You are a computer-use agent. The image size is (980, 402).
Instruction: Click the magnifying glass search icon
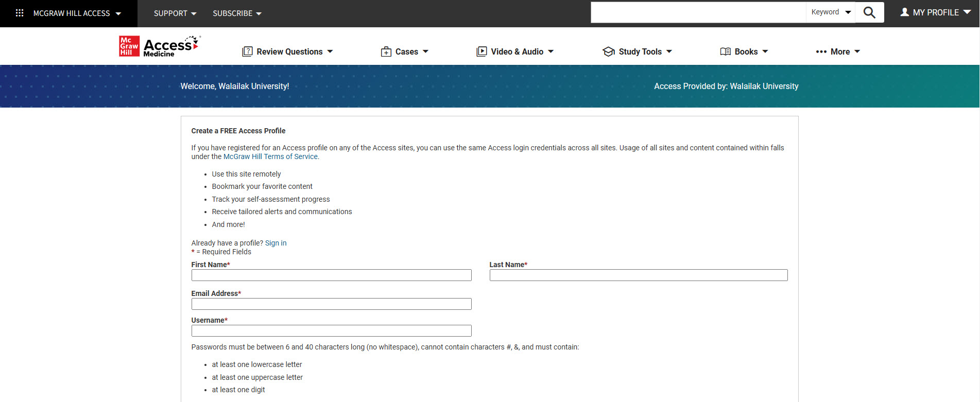869,12
